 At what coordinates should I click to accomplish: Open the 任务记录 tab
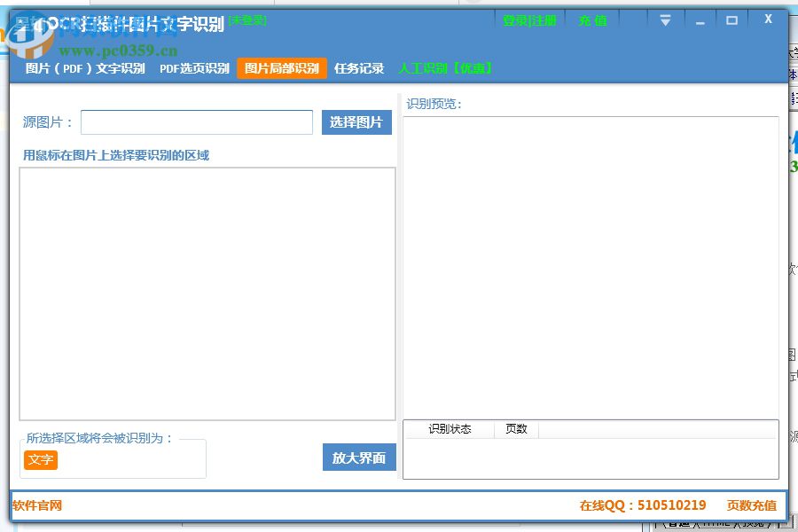pyautogui.click(x=358, y=67)
